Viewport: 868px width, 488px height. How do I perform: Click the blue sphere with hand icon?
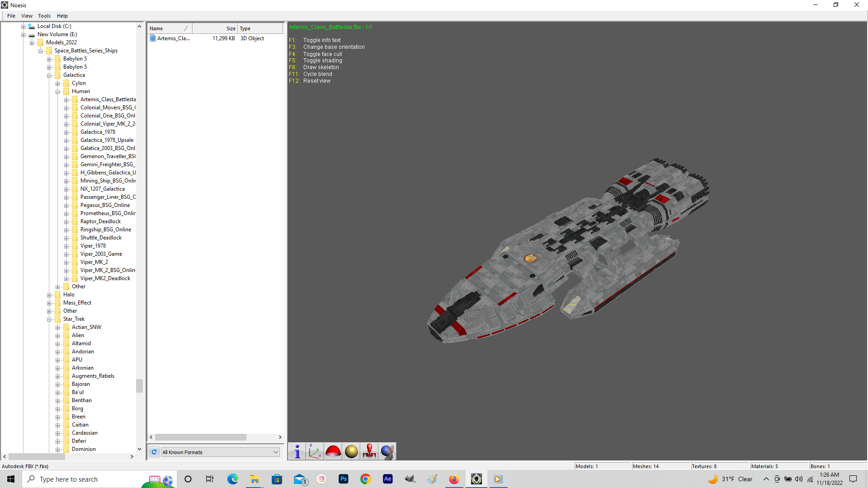point(387,451)
